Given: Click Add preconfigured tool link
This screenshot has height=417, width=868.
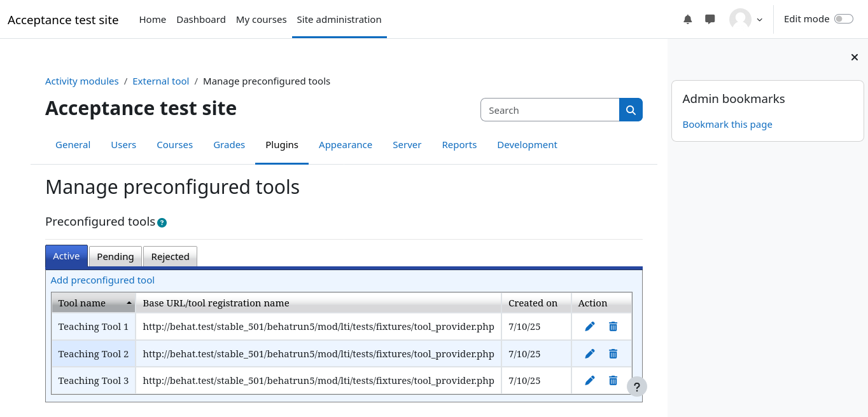Looking at the screenshot, I should [102, 280].
